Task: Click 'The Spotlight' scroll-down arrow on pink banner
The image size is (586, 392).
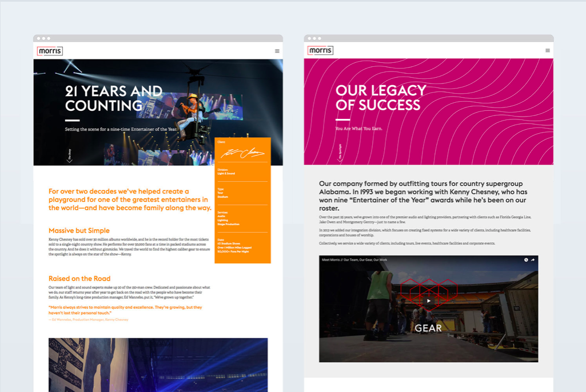Action: pyautogui.click(x=340, y=159)
